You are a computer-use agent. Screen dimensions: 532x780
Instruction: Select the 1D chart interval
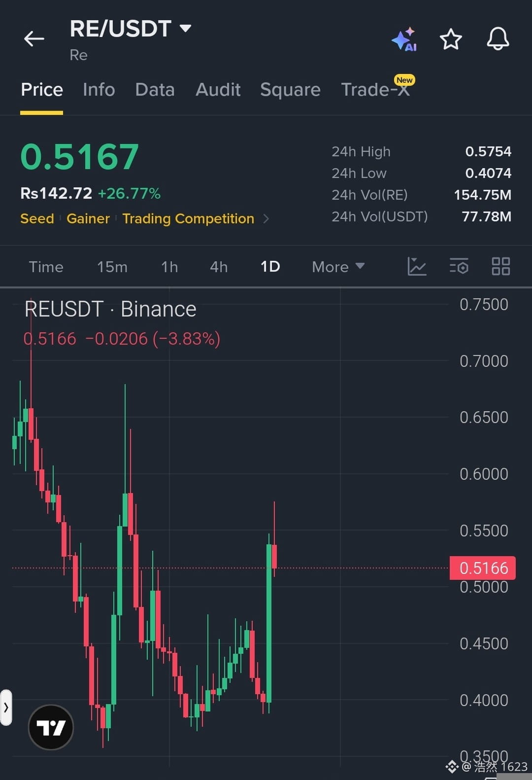pos(270,267)
